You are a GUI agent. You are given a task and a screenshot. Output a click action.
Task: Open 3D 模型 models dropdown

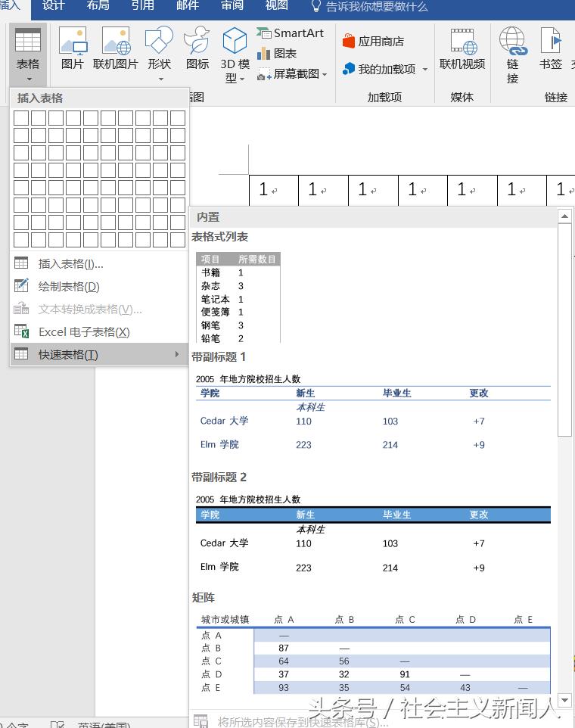pyautogui.click(x=235, y=54)
